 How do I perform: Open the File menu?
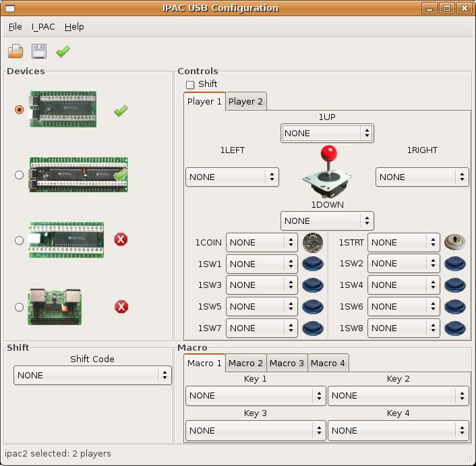point(16,27)
